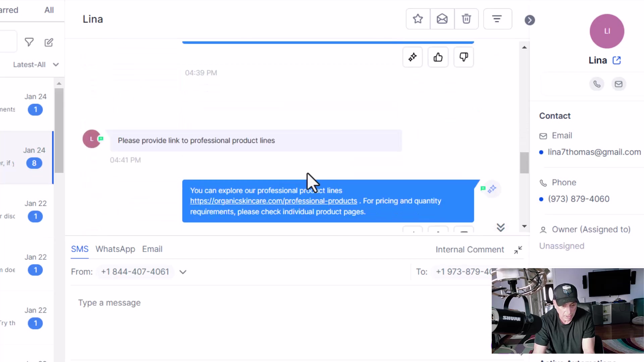
Task: Open Jan 22 conversation ending 'doe'
Action: point(27,264)
